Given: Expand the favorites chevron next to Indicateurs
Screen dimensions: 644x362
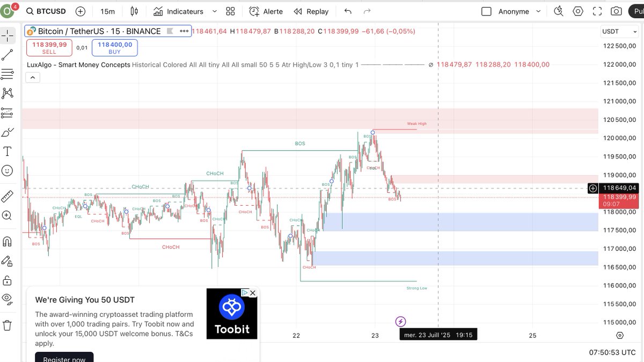Looking at the screenshot, I should coord(215,11).
